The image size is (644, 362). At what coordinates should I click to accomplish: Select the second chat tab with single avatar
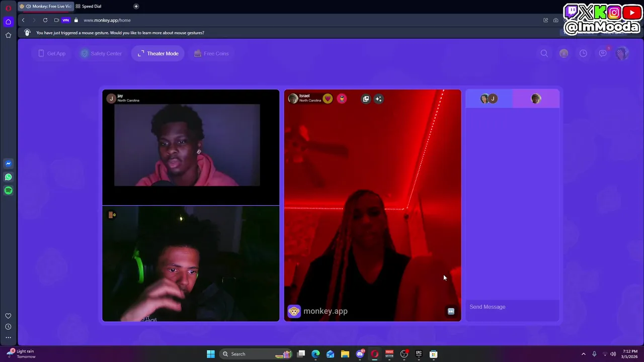pyautogui.click(x=536, y=99)
